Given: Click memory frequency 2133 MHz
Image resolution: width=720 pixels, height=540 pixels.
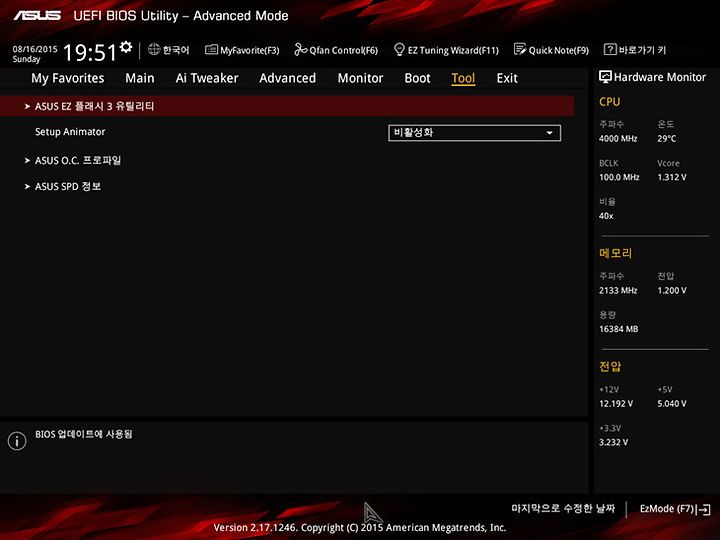Looking at the screenshot, I should point(618,291).
